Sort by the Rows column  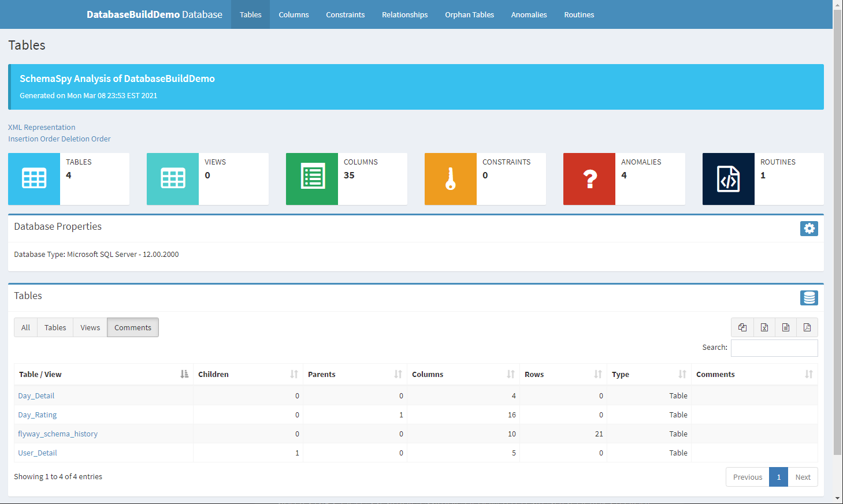563,374
